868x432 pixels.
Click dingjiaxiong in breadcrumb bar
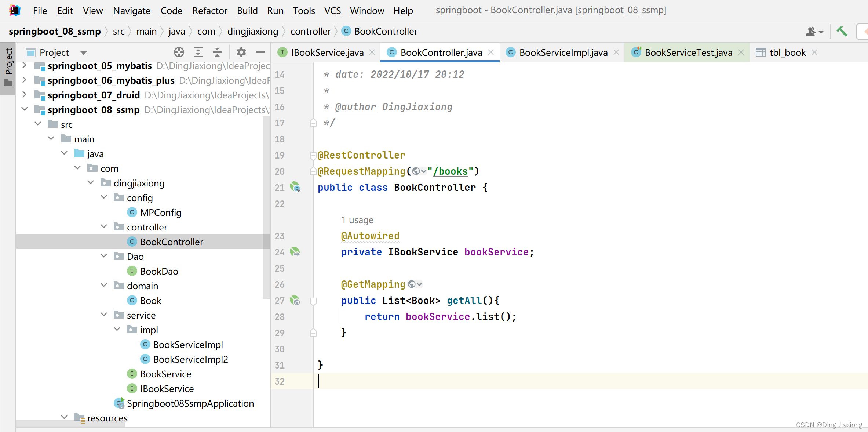click(x=253, y=32)
